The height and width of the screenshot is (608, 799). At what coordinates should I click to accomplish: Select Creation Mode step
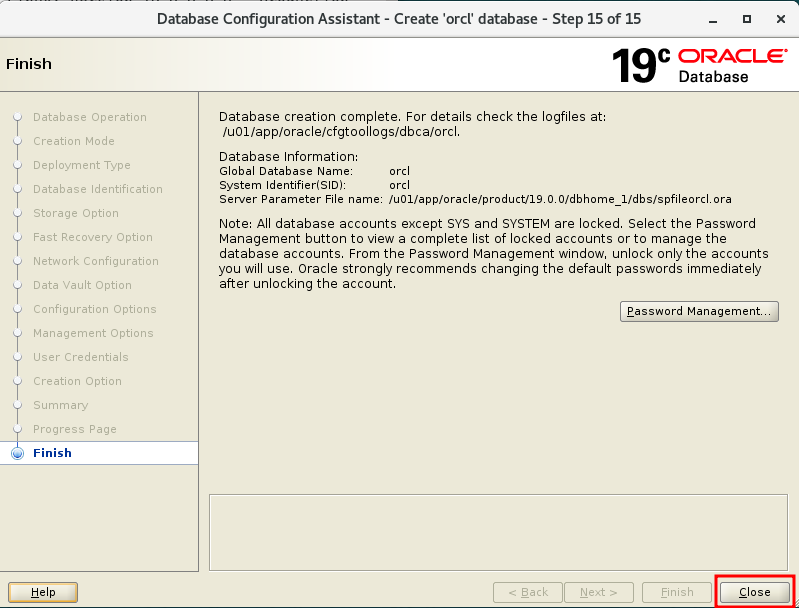pos(73,141)
